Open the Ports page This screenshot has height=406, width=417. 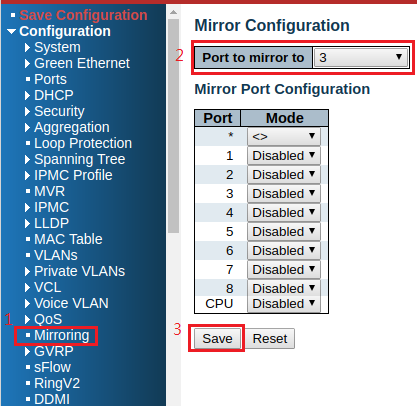click(50, 79)
